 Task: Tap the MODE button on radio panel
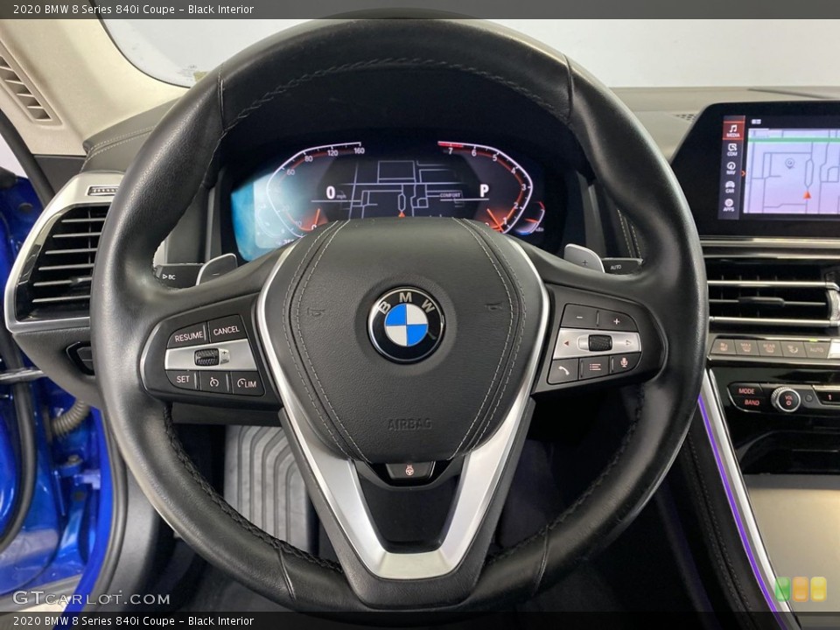tap(746, 390)
